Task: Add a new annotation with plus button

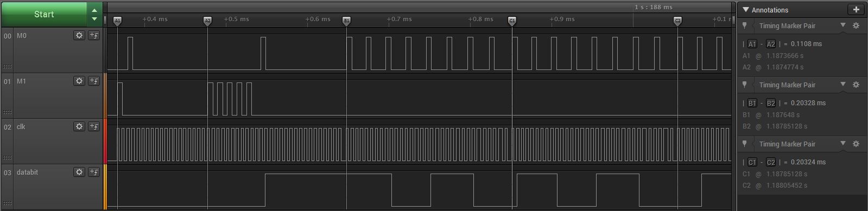Action: click(x=856, y=9)
